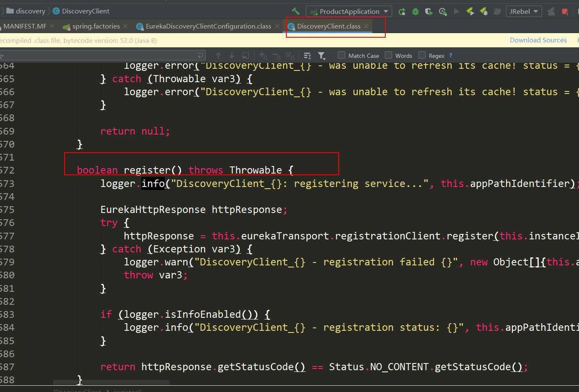Click the regex help question mark
This screenshot has height=392, width=579.
(451, 55)
